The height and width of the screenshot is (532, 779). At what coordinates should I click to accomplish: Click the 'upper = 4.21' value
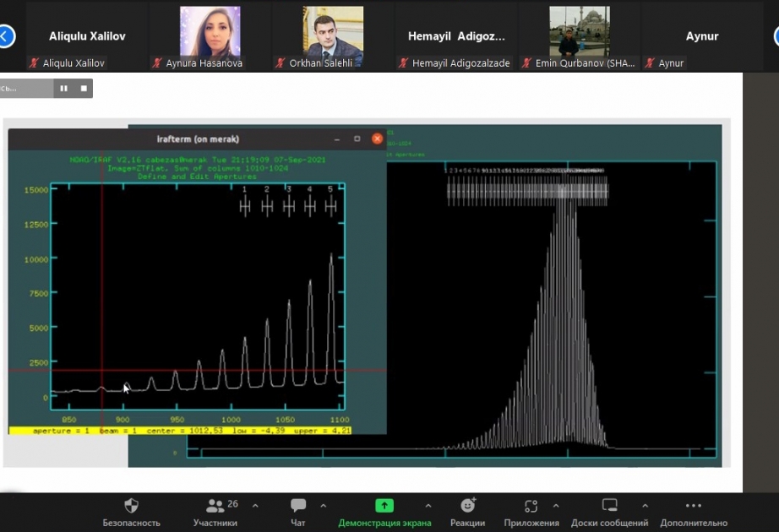click(323, 431)
